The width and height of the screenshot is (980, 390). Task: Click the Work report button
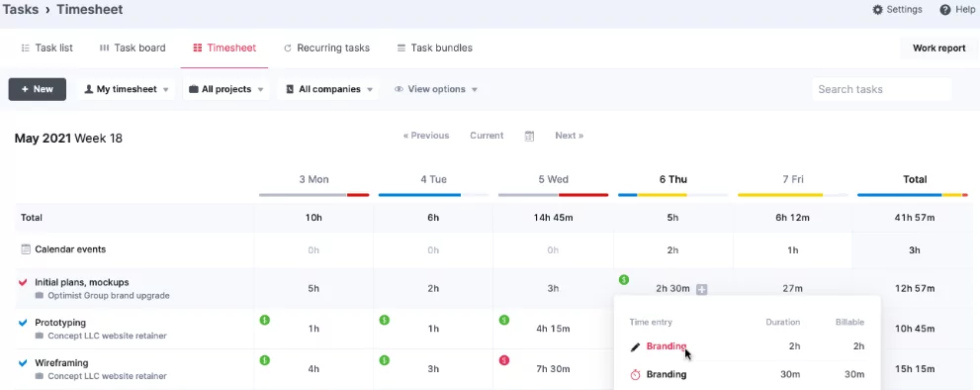click(x=938, y=49)
